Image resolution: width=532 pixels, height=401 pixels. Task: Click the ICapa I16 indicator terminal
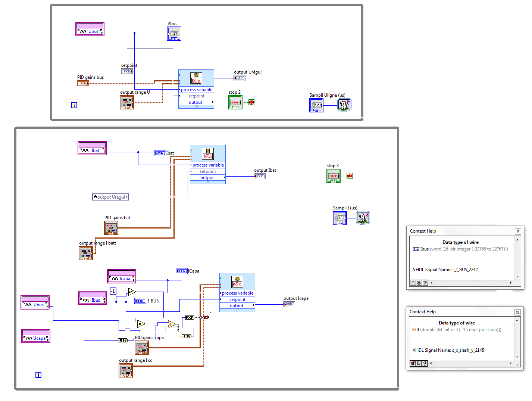point(182,271)
